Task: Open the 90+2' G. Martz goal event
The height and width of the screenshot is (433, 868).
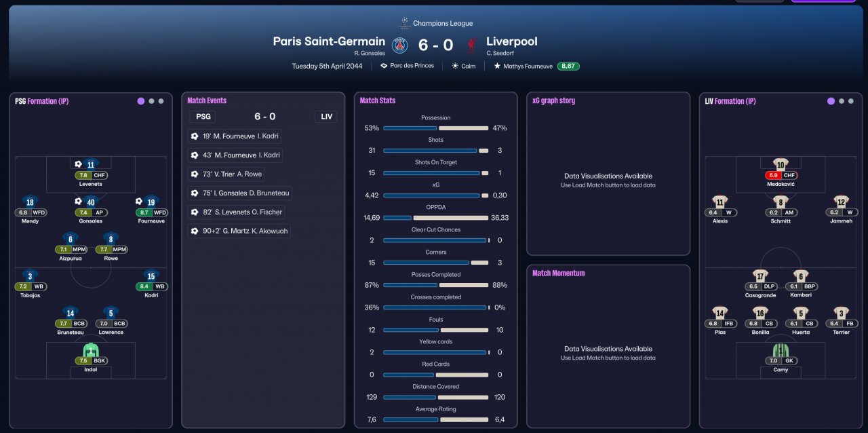Action: [x=239, y=231]
